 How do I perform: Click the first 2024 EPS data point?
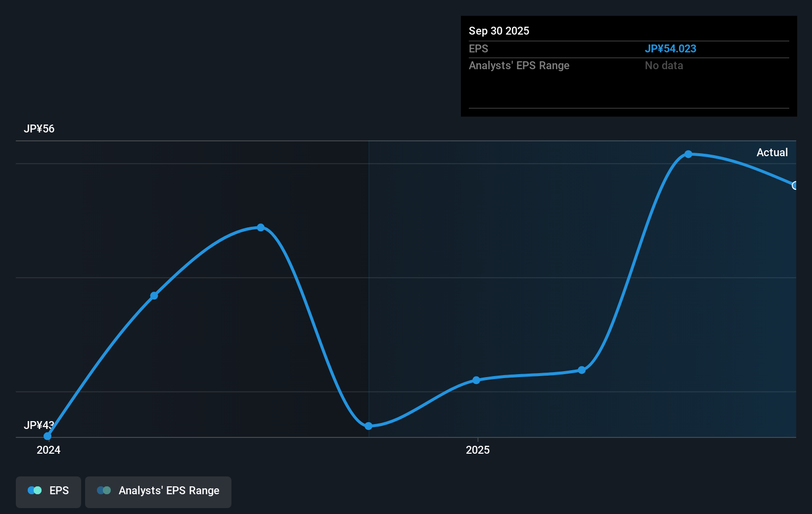(x=47, y=436)
